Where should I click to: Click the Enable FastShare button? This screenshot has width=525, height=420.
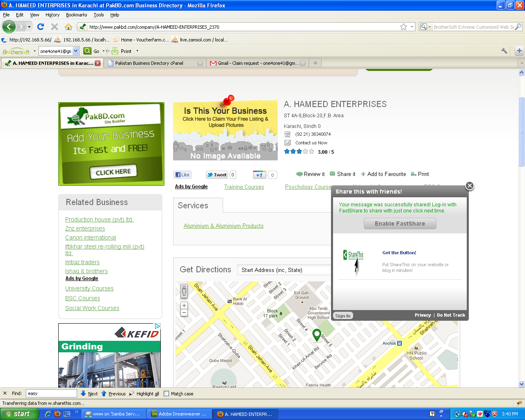coord(399,224)
